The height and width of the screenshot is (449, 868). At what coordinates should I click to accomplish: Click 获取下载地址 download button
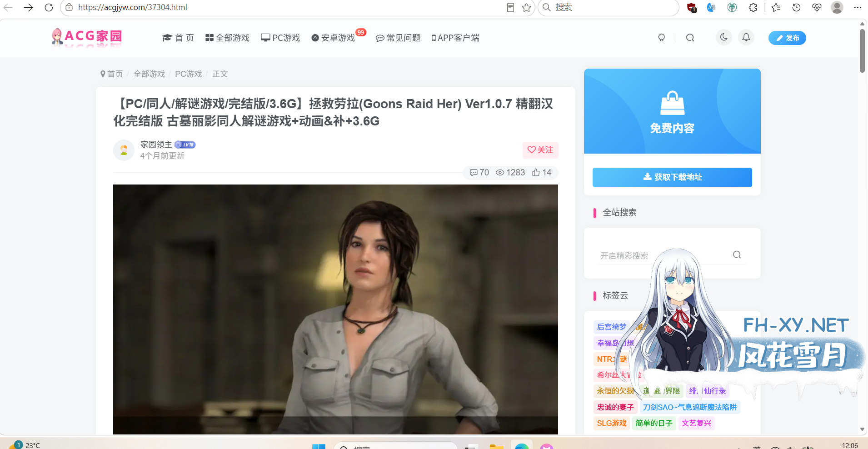(672, 177)
